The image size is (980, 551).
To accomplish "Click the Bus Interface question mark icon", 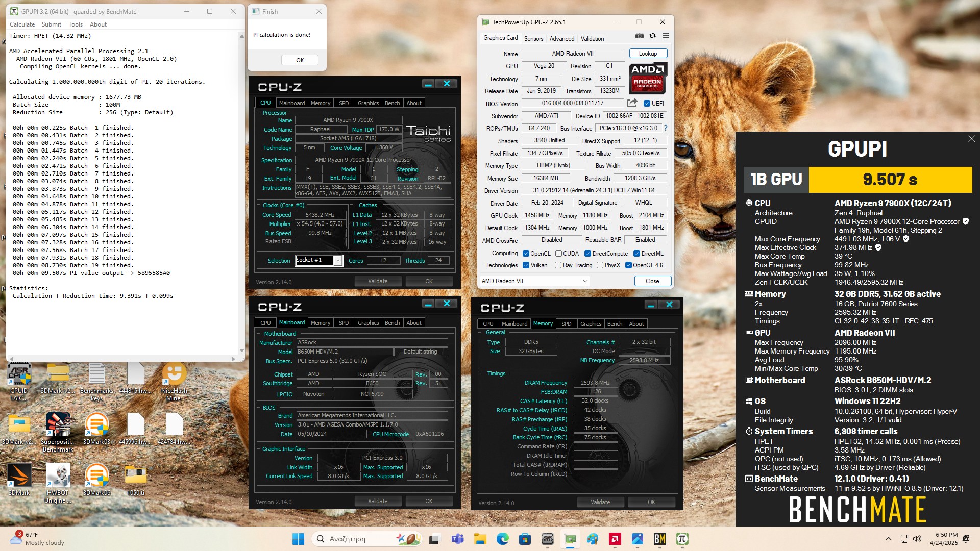I will click(x=666, y=129).
